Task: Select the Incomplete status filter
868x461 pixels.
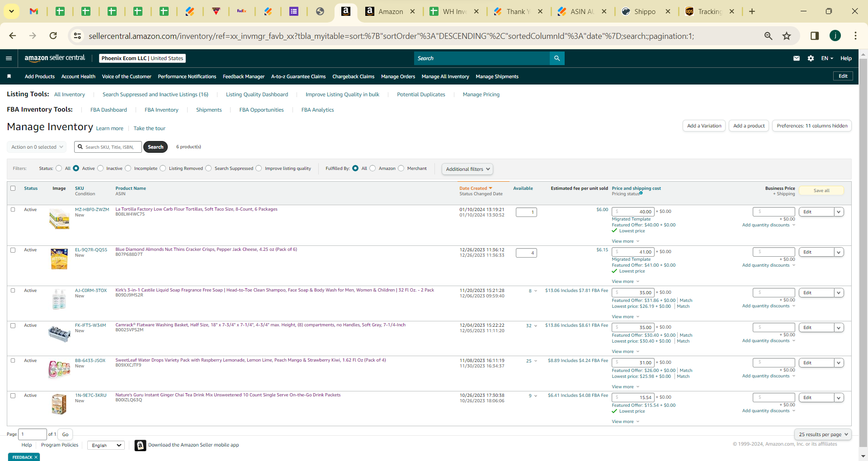Action: tap(128, 169)
